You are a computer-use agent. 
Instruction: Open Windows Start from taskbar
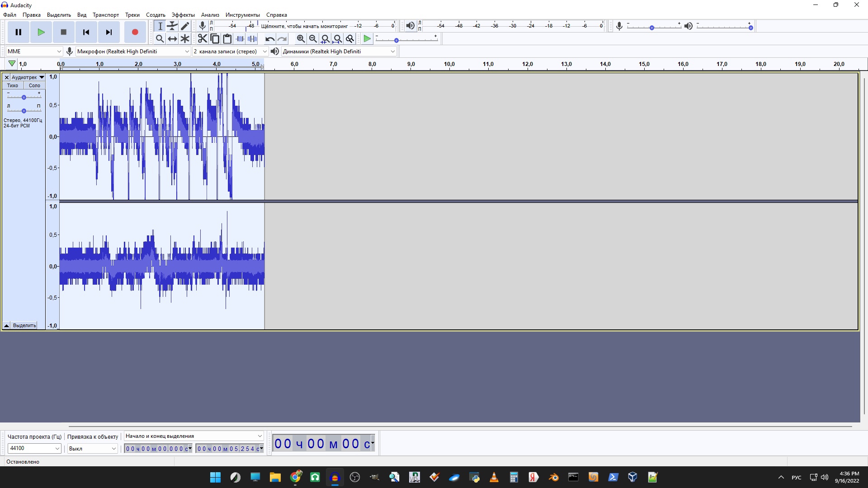click(216, 477)
